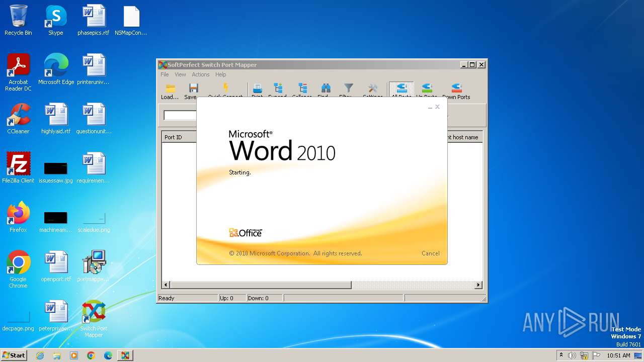Select the FileZilla Client desktop shortcut
This screenshot has width=644, height=362.
tap(18, 168)
